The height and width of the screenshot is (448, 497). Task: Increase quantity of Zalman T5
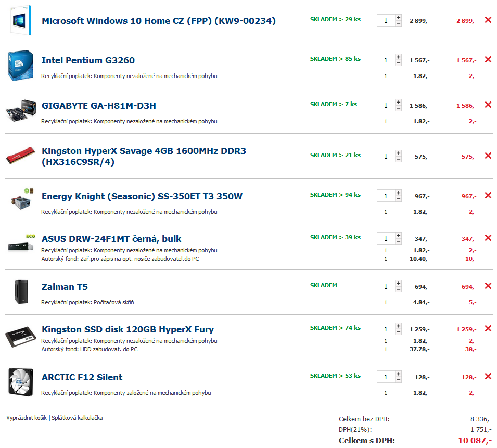coord(399,284)
